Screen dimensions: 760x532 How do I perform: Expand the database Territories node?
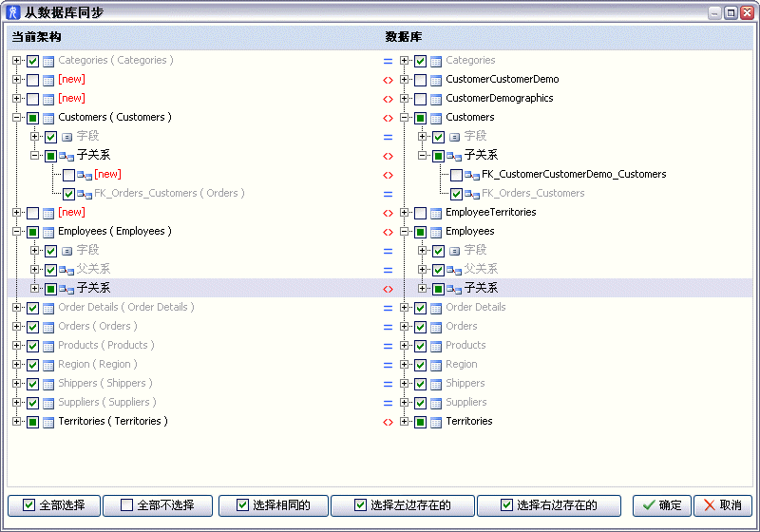tap(405, 421)
